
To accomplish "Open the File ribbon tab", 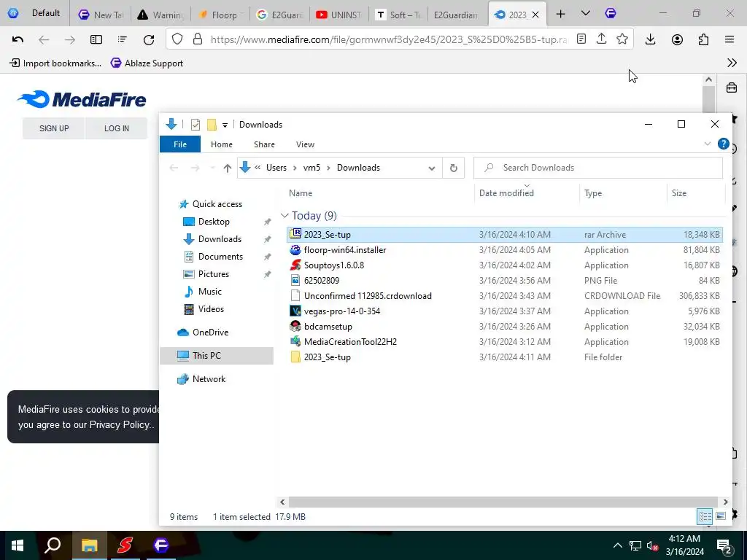I will [x=180, y=144].
